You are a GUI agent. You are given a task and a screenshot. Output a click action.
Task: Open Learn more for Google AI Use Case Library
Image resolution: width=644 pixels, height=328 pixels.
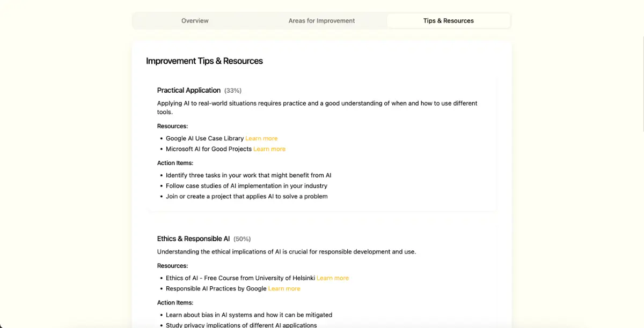261,138
